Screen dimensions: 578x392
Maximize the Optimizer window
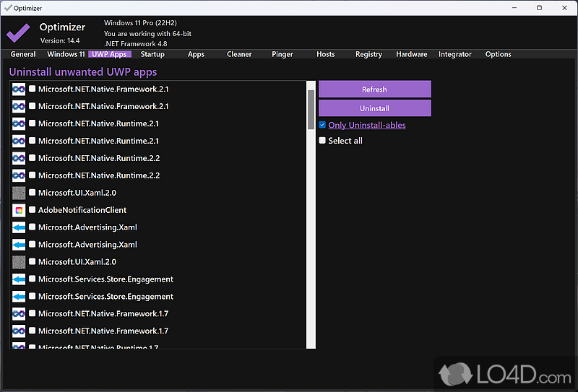point(539,8)
